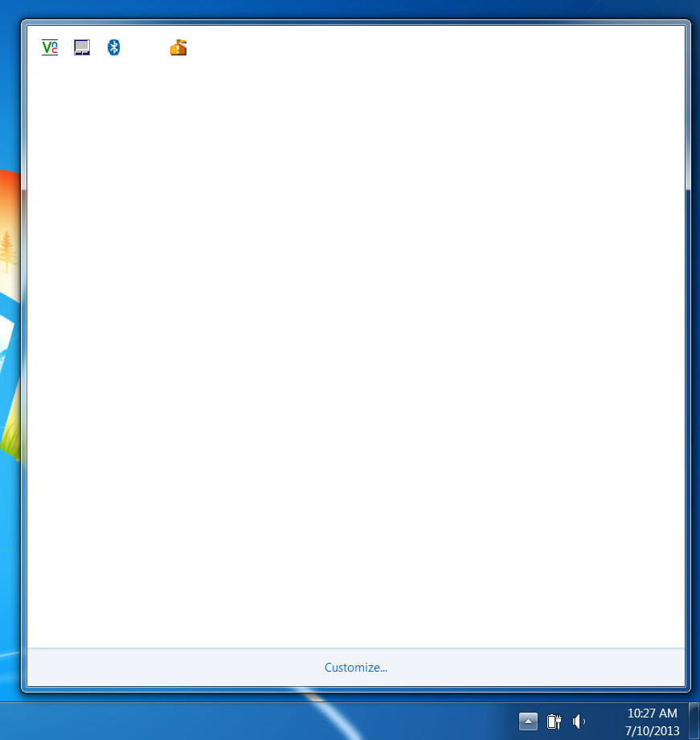
Task: Collapse the hidden icons arrow button
Action: [528, 722]
